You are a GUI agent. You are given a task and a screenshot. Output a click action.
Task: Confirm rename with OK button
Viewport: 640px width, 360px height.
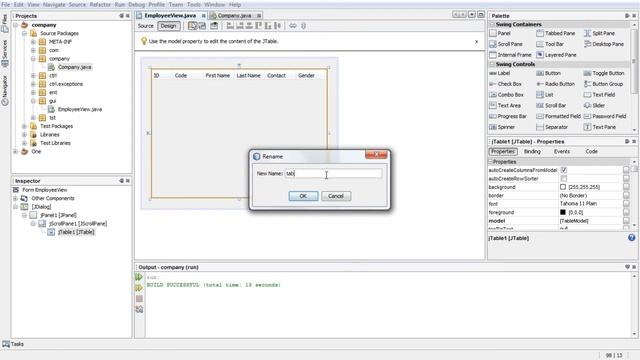tap(303, 196)
